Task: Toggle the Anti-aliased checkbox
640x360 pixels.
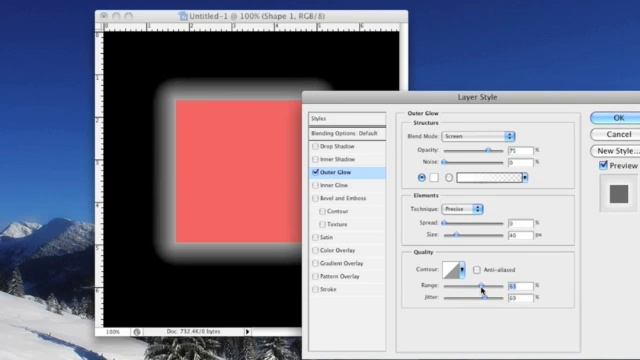Action: tap(477, 270)
